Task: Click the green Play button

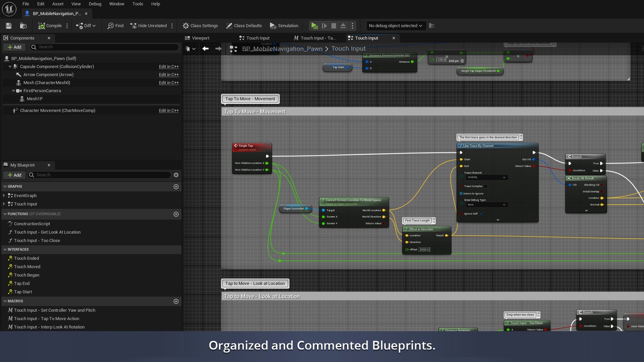Action: [314, 26]
